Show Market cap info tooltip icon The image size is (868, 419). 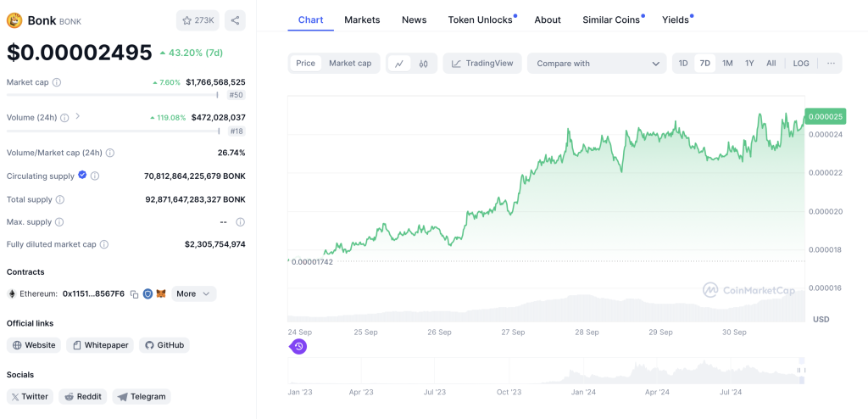pyautogui.click(x=57, y=82)
